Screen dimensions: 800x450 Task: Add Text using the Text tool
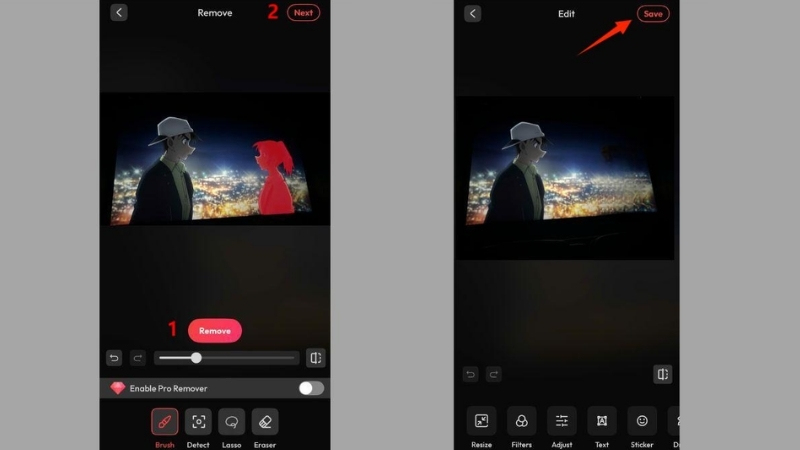(602, 421)
